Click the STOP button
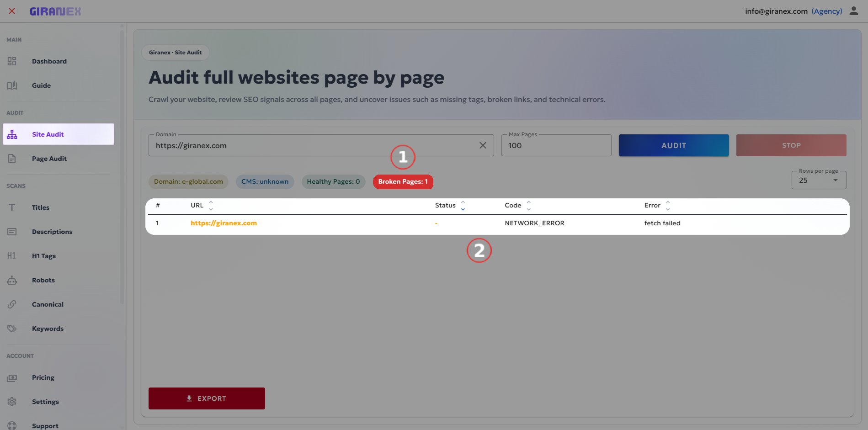Image resolution: width=868 pixels, height=430 pixels. click(x=791, y=145)
